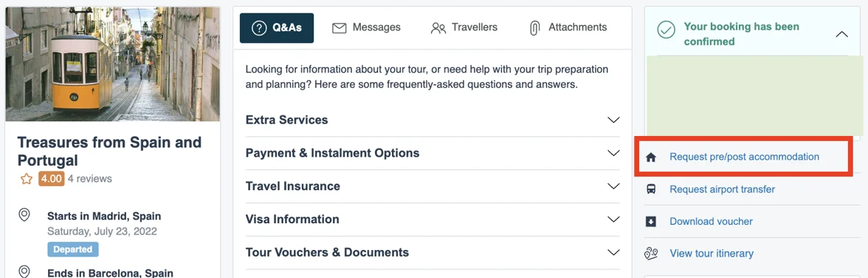Click the download voucher arrow icon
This screenshot has height=278, width=868.
[x=651, y=221]
